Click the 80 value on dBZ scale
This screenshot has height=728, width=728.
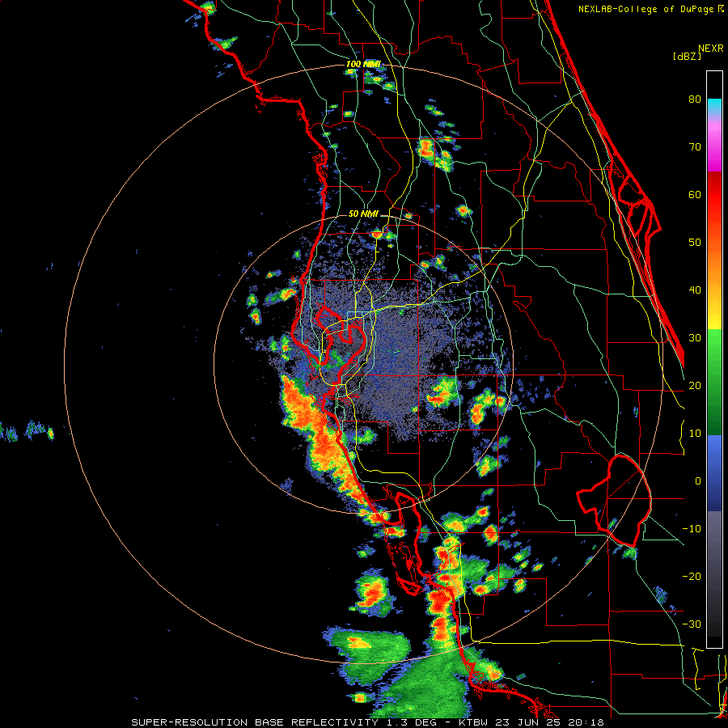[695, 99]
